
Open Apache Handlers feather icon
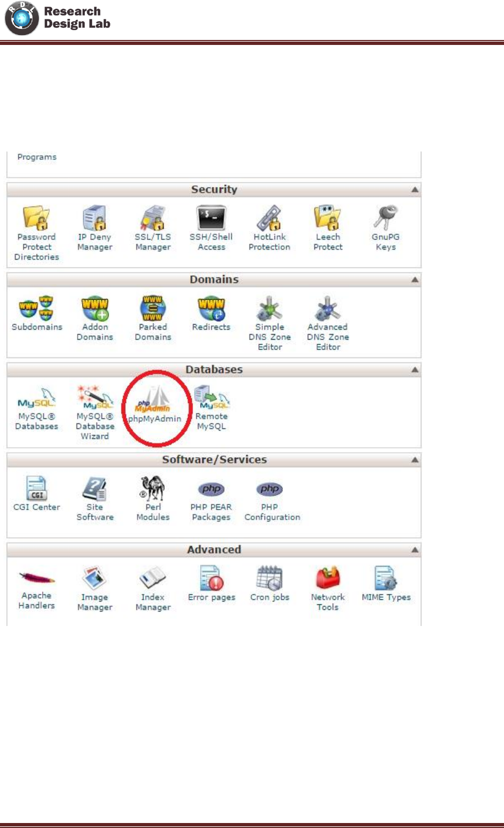tap(37, 578)
